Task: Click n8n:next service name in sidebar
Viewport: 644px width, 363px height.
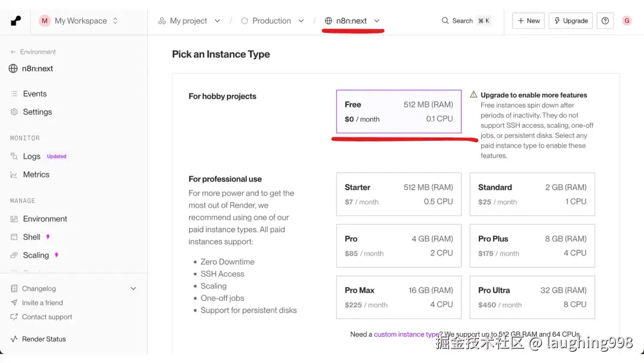Action: (38, 68)
